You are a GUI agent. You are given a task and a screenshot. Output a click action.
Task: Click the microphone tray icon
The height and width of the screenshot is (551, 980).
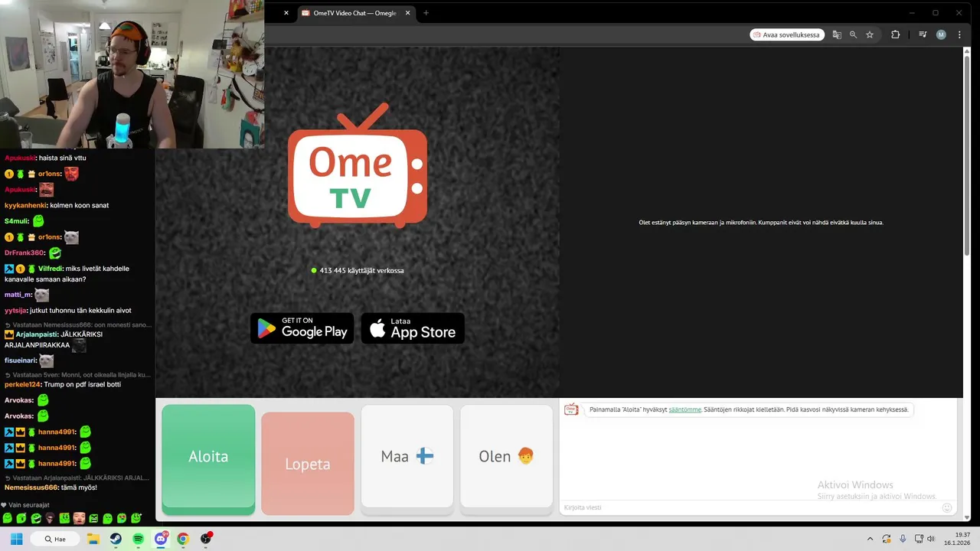tap(903, 539)
